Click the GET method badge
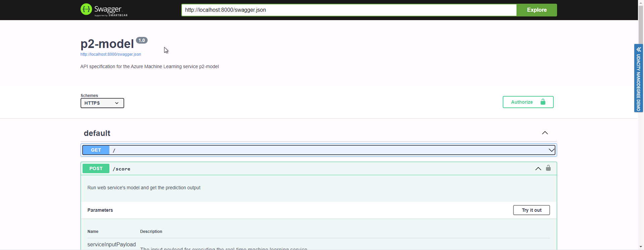 pyautogui.click(x=96, y=150)
